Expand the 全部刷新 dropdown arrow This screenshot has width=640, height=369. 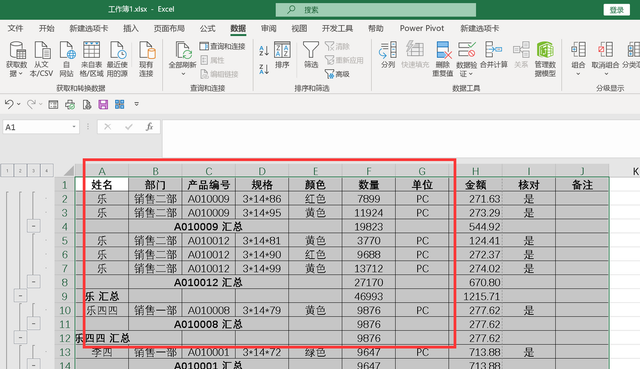183,74
